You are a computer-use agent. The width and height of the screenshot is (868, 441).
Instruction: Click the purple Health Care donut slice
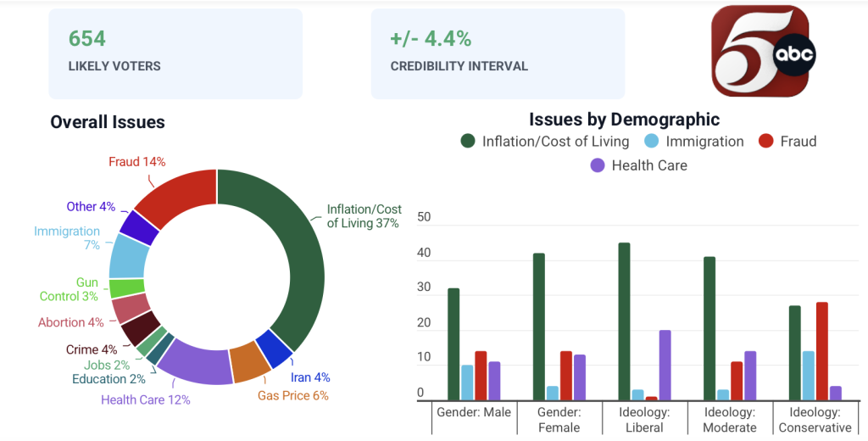coord(195,361)
